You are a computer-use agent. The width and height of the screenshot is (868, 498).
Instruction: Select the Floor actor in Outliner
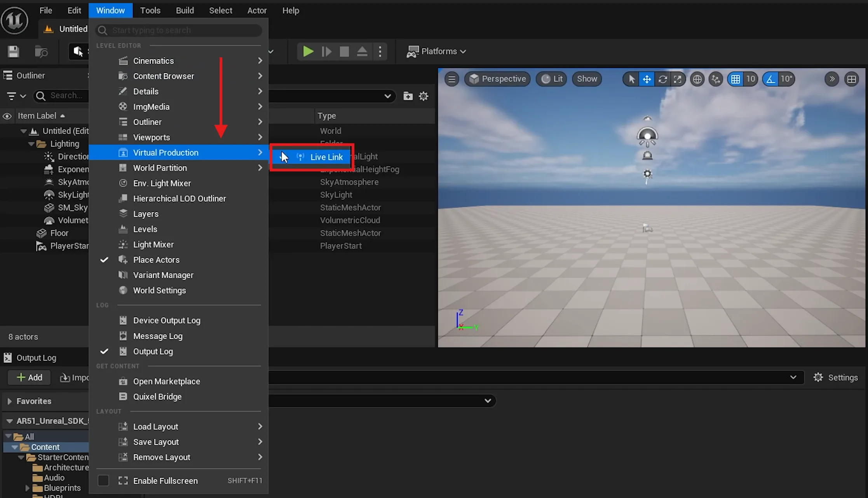coord(59,233)
